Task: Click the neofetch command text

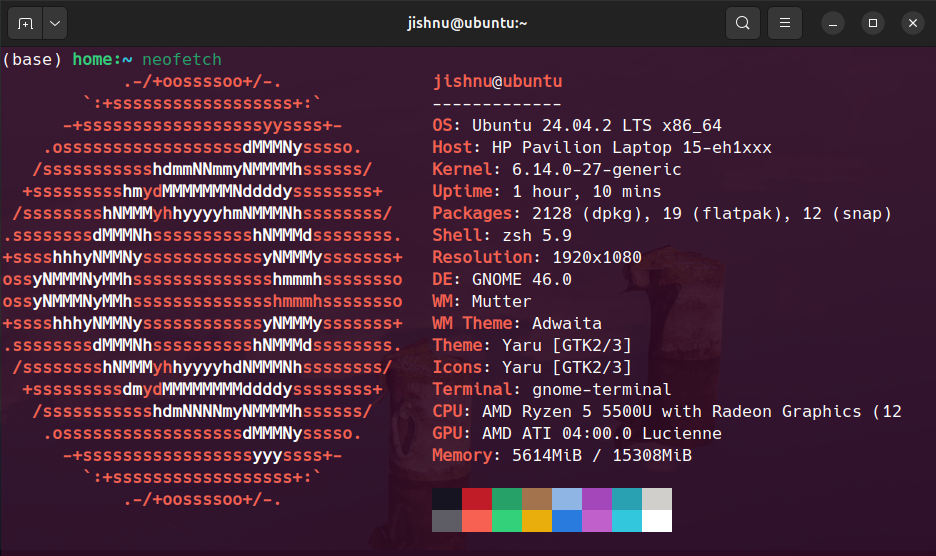Action: (x=181, y=60)
